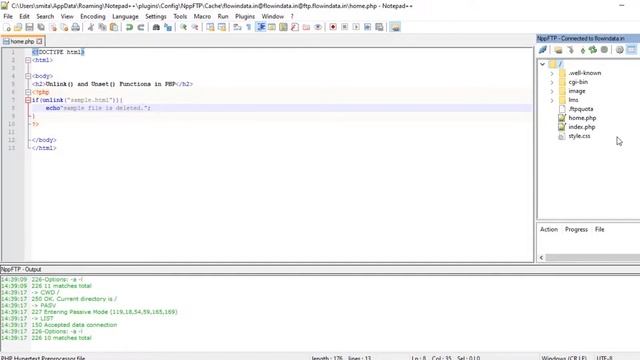Viewport: 640px width, 360px height.
Task: Click the Print toolbar icon
Action: 76,27
